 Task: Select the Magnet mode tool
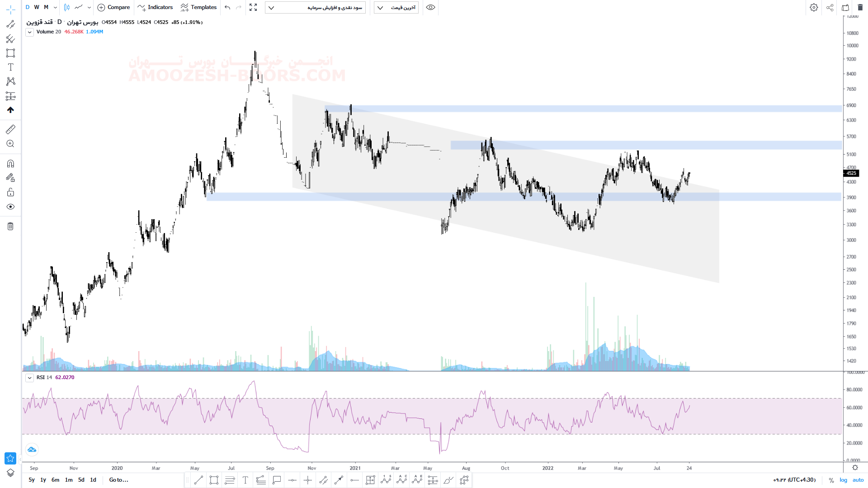click(10, 164)
